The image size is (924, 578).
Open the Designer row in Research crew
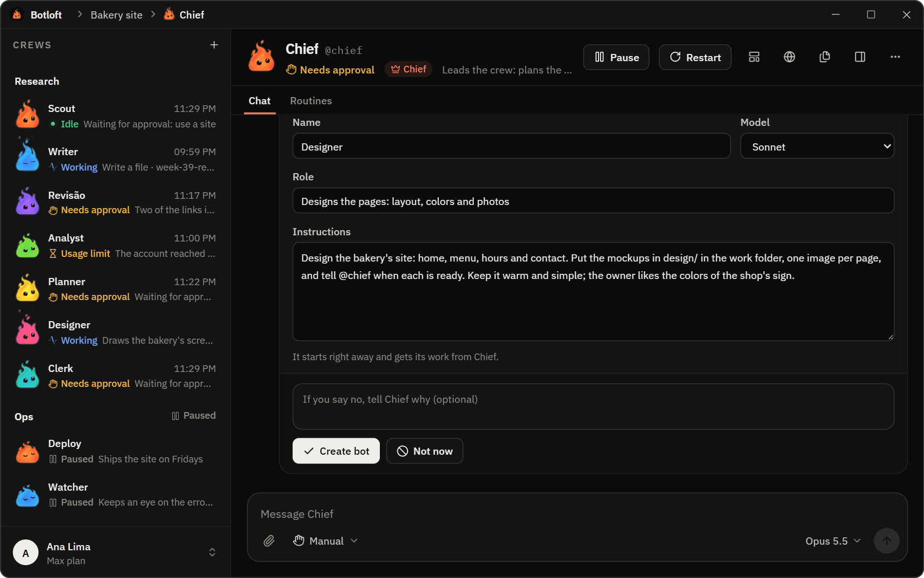tap(115, 332)
